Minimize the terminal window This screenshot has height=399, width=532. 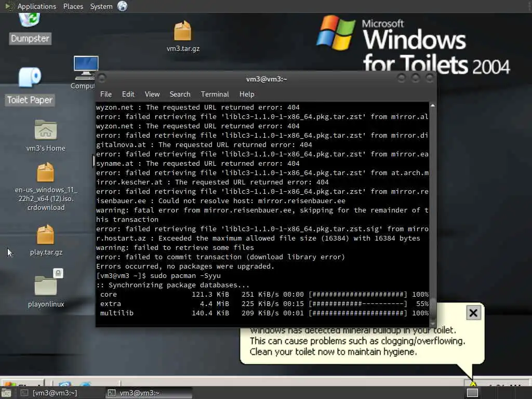[402, 78]
